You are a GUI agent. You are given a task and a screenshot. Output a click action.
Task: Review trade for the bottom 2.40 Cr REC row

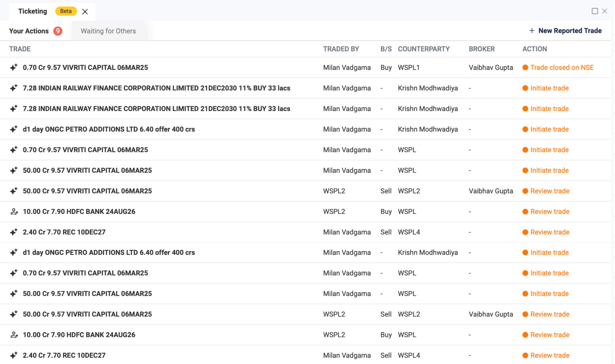550,355
